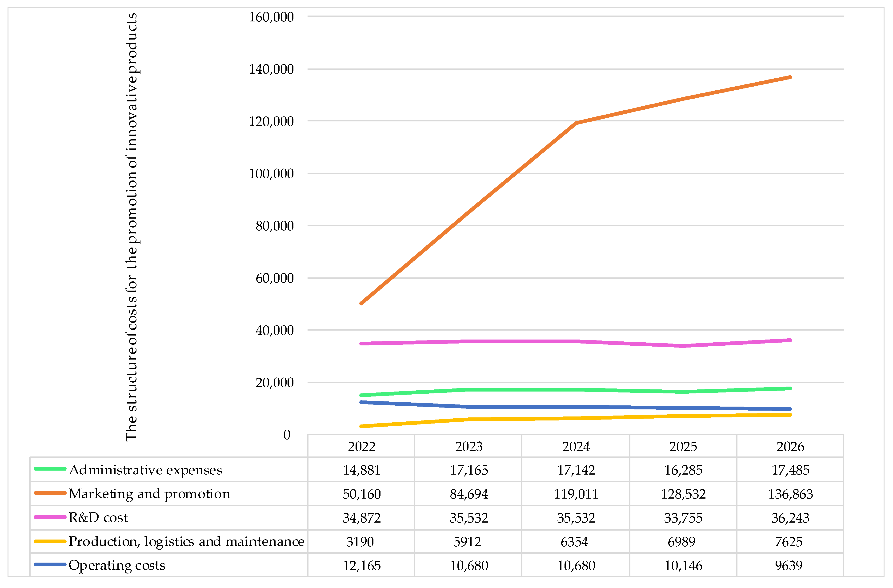893x588 pixels.
Task: Select the 2026 column header
Action: pyautogui.click(x=790, y=447)
